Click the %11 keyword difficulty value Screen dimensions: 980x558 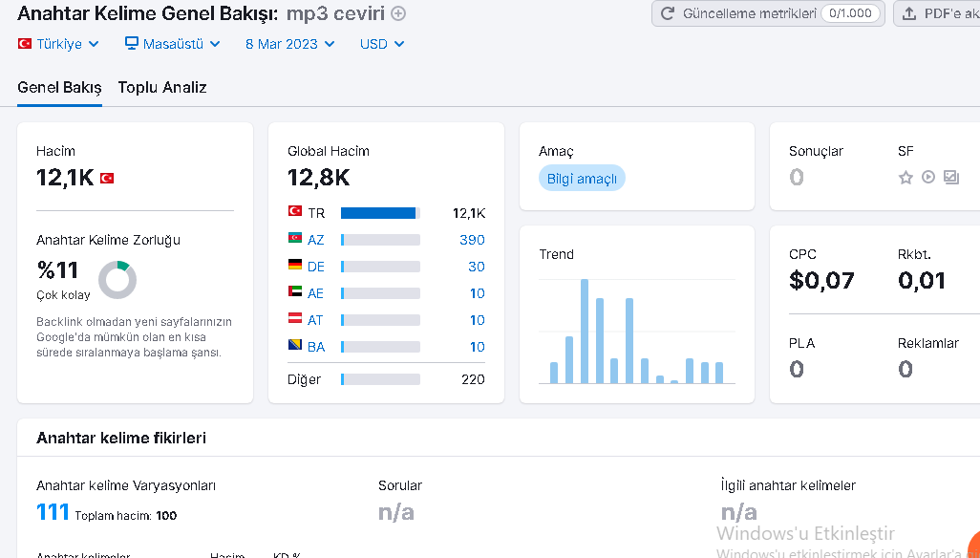tap(57, 270)
